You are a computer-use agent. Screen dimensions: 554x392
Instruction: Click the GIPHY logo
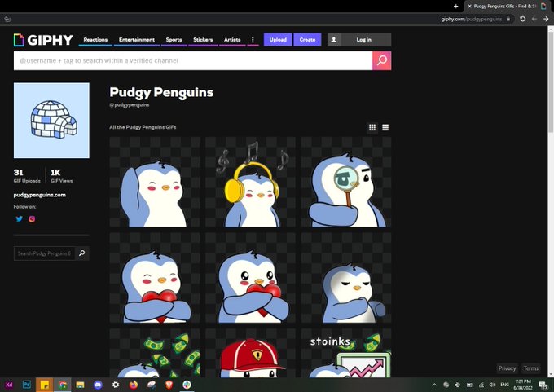[43, 40]
